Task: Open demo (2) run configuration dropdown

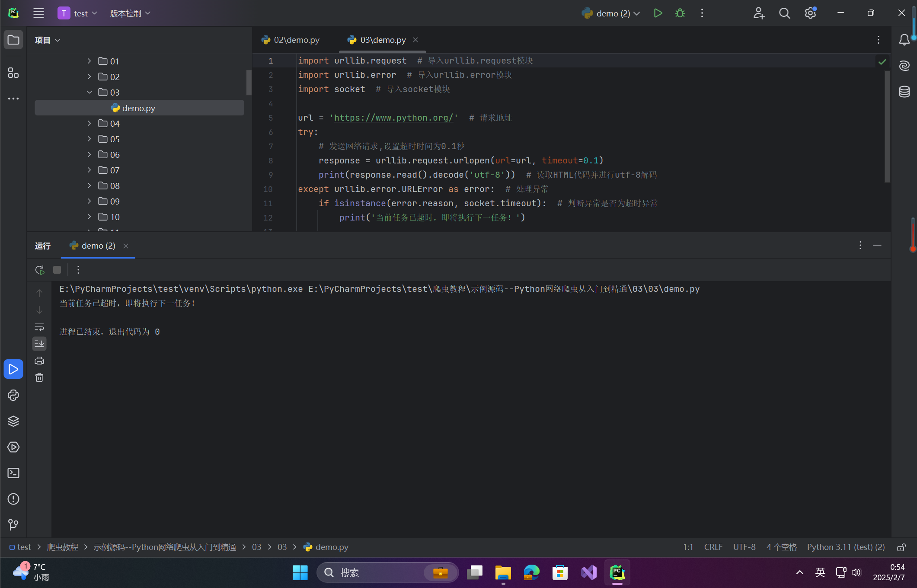Action: (x=613, y=13)
